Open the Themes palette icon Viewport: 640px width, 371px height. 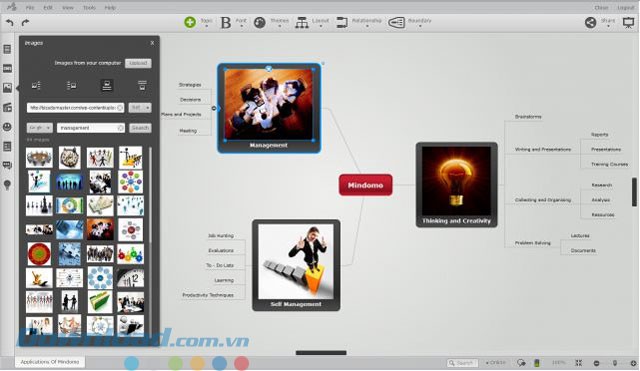(260, 22)
